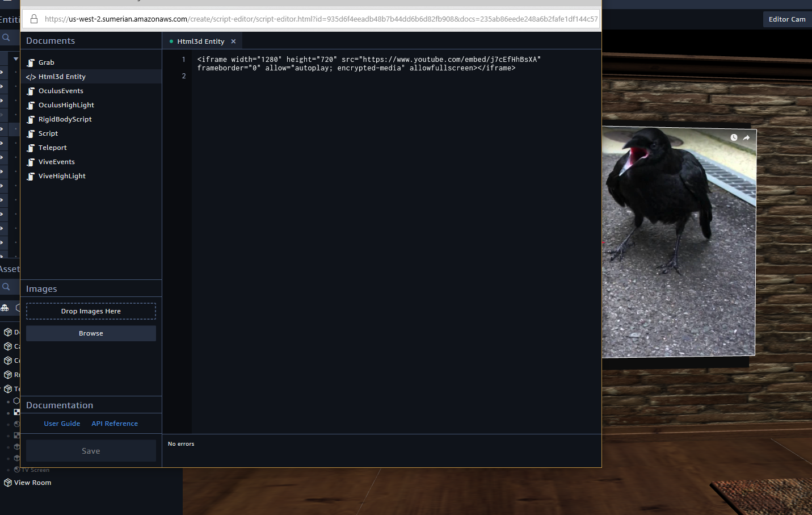Screen dimensions: 812x515
Task: Click the padlock icon in the address bar
Action: pyautogui.click(x=34, y=19)
